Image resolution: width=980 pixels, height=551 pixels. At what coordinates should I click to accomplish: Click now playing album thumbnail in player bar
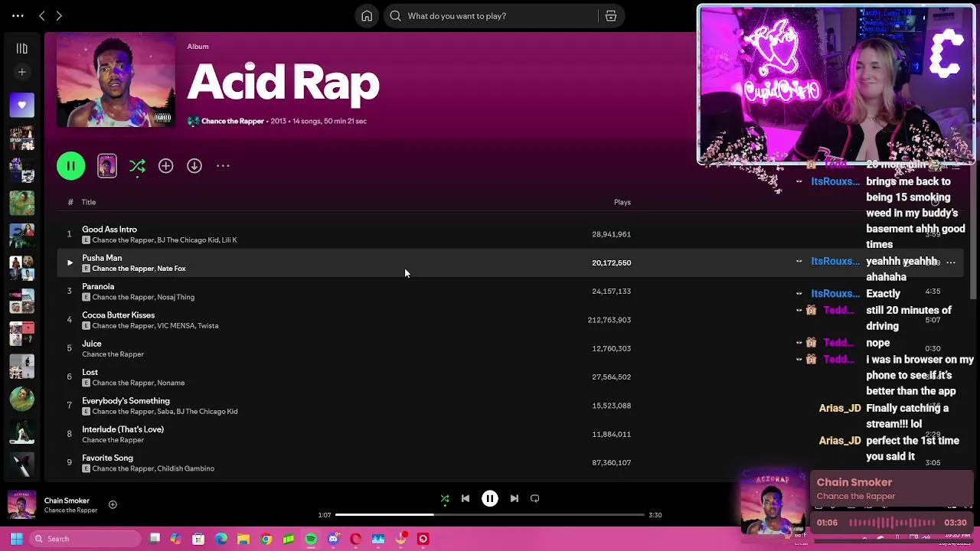pyautogui.click(x=21, y=505)
